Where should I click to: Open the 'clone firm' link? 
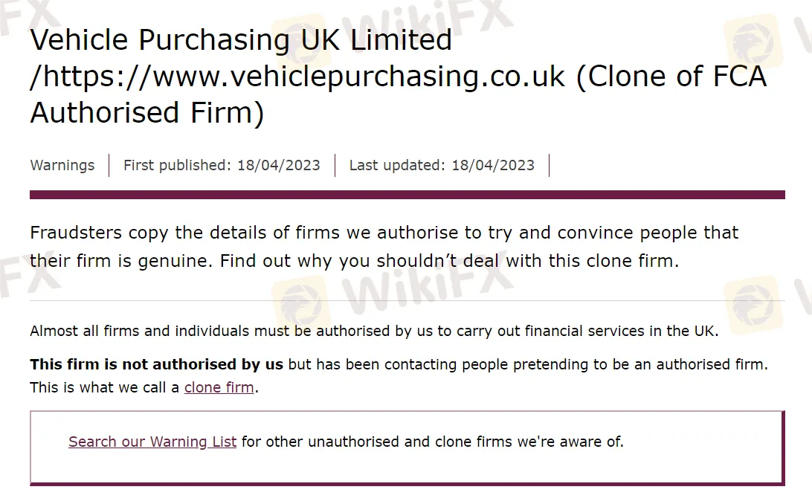[x=219, y=387]
